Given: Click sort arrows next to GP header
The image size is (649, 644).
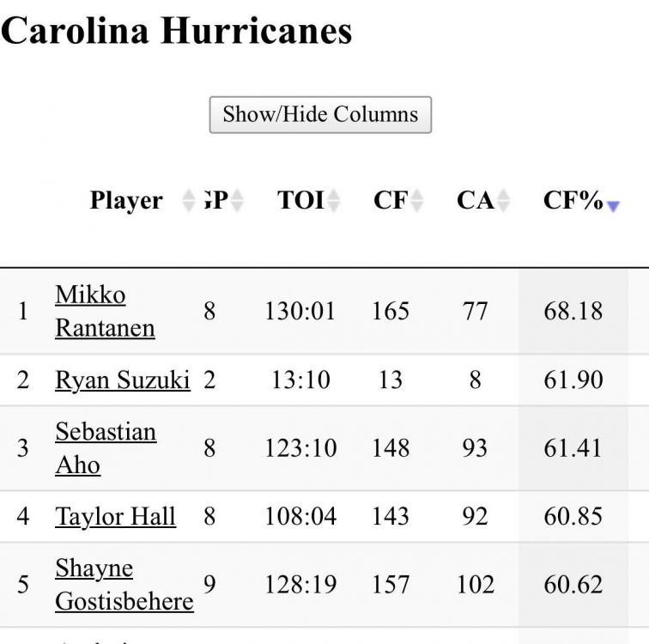Looking at the screenshot, I should [x=237, y=201].
